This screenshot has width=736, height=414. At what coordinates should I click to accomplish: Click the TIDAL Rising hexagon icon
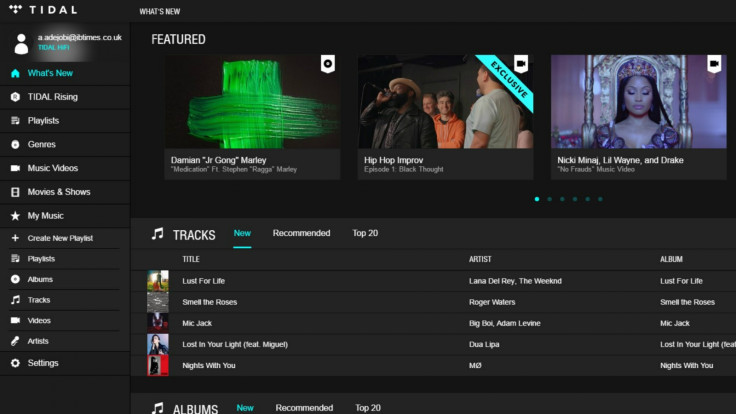(15, 97)
